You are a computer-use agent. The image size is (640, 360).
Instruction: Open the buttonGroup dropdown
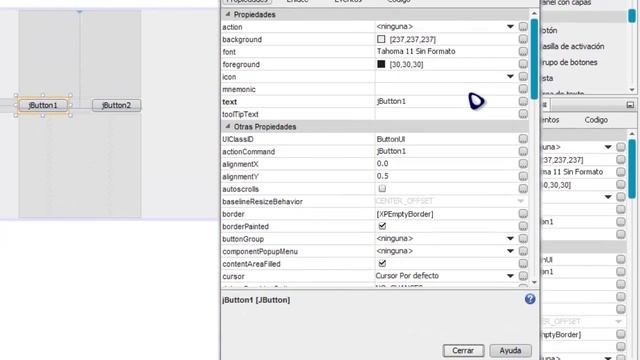(510, 238)
